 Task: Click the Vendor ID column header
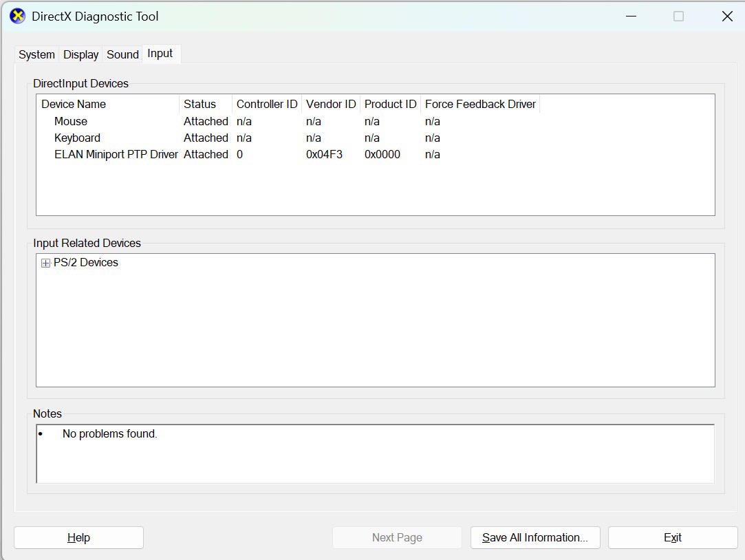(x=331, y=104)
